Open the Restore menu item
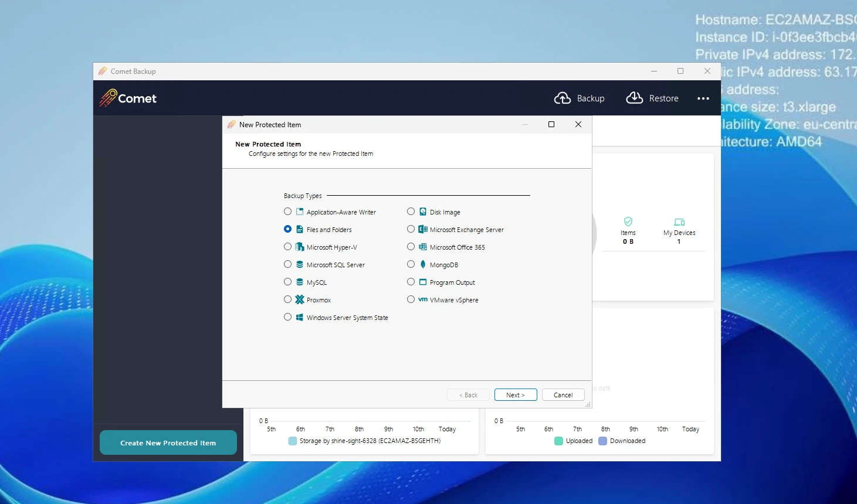Screen dimensions: 857x504 [652, 98]
